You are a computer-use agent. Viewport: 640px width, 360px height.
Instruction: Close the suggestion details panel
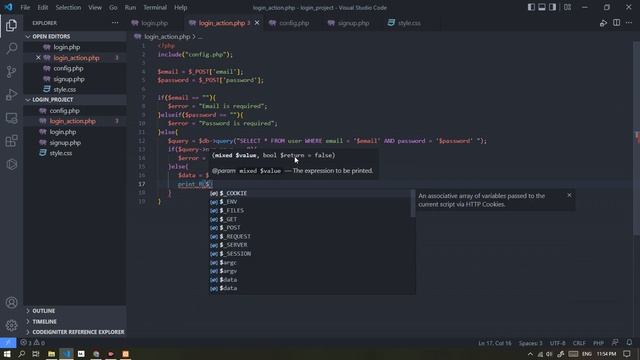(x=569, y=195)
